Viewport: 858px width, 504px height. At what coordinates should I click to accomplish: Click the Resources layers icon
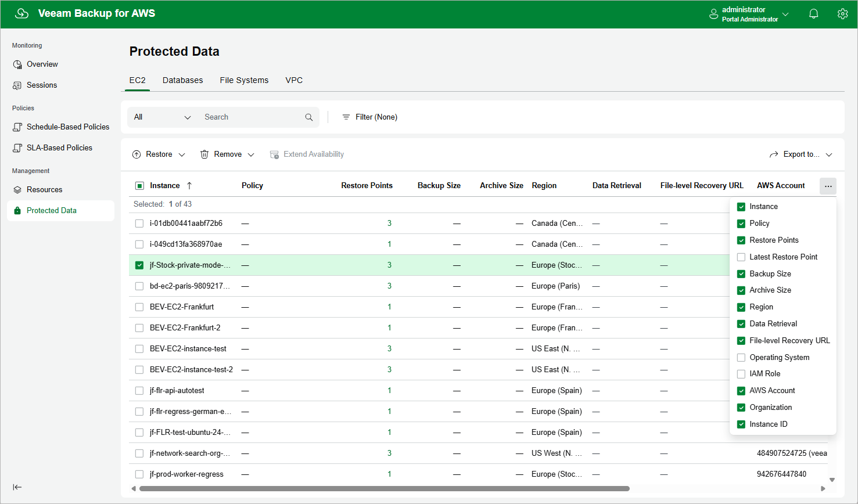[x=17, y=190]
